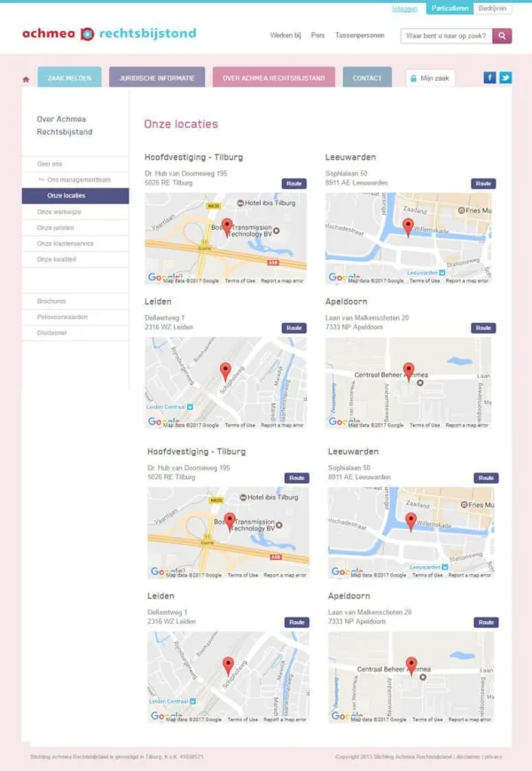
Task: Open Over Achmea Rechtsbijstand menu
Action: point(274,78)
